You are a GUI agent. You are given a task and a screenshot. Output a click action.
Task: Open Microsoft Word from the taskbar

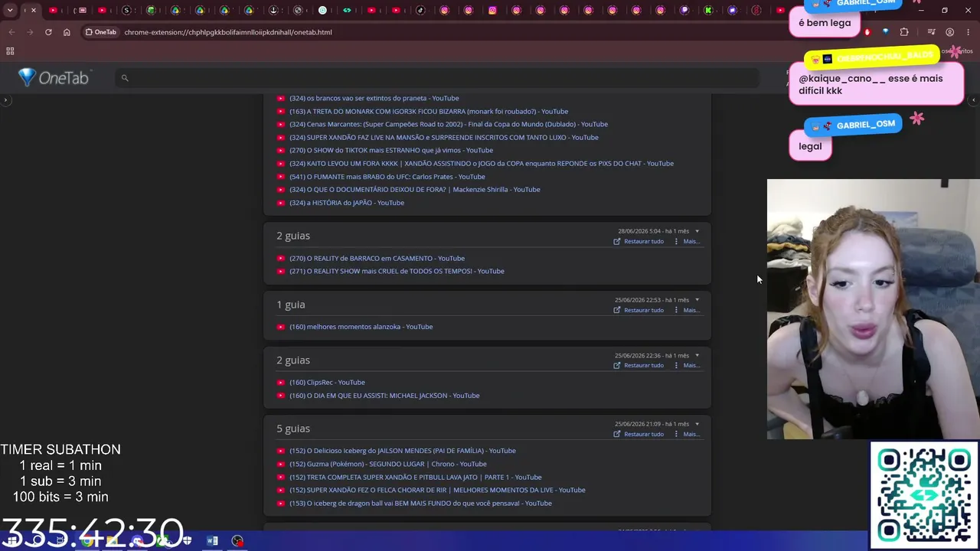tap(212, 541)
